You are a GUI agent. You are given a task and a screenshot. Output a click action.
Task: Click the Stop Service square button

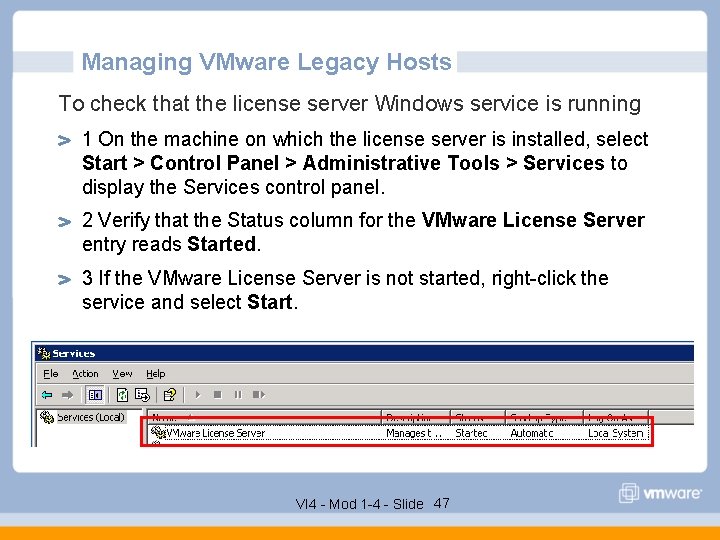218,394
